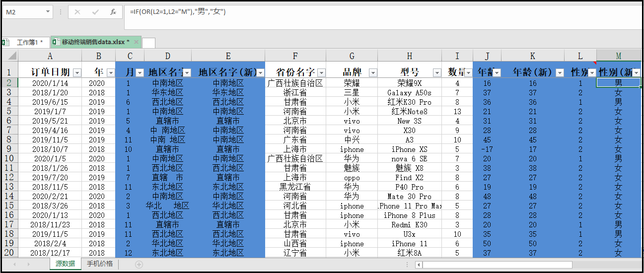
Task: Click cell containing iPhone 8 Plus
Action: pyautogui.click(x=410, y=215)
